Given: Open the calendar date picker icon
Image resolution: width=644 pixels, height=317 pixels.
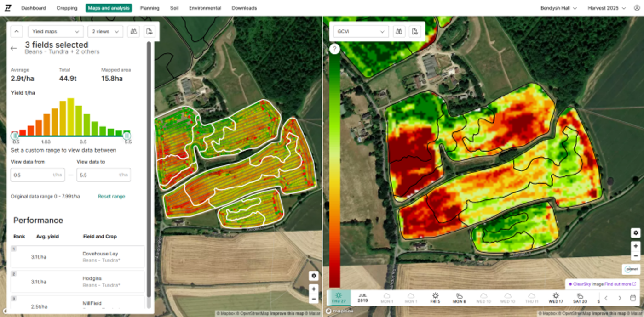Looking at the screenshot, I should (x=633, y=298).
